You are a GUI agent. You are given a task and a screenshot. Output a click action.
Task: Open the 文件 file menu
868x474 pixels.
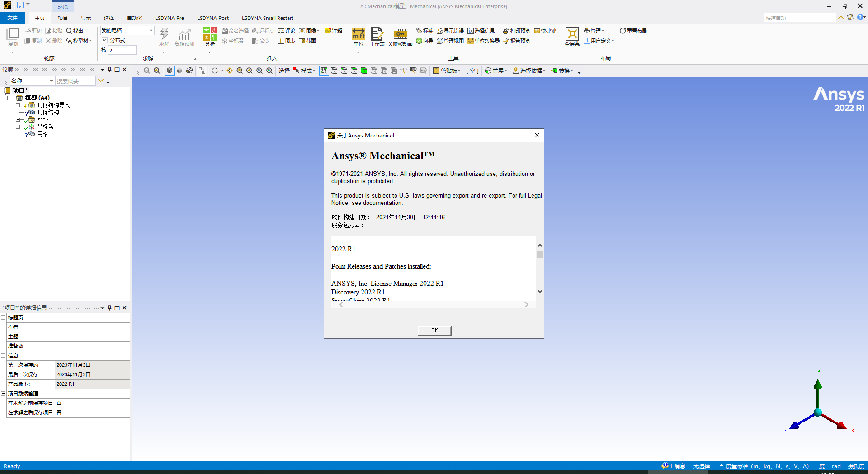point(13,18)
